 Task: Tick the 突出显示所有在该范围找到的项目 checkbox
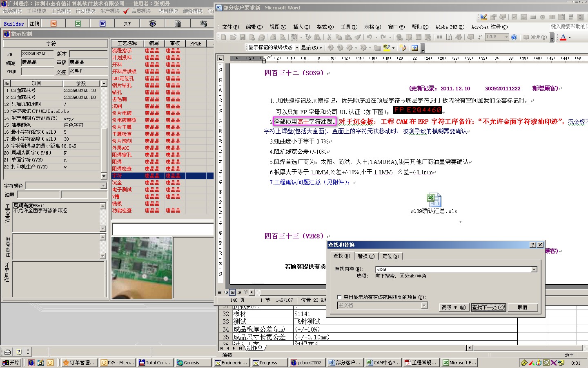tap(339, 297)
